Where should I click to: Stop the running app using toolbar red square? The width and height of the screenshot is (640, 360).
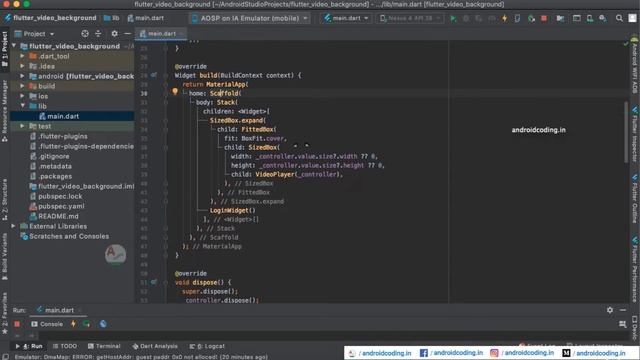(544, 18)
